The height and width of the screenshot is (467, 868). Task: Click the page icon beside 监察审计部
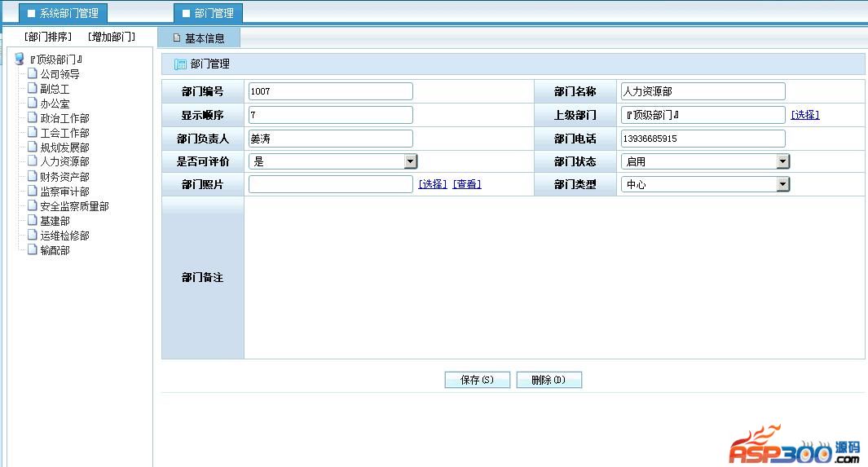[33, 191]
